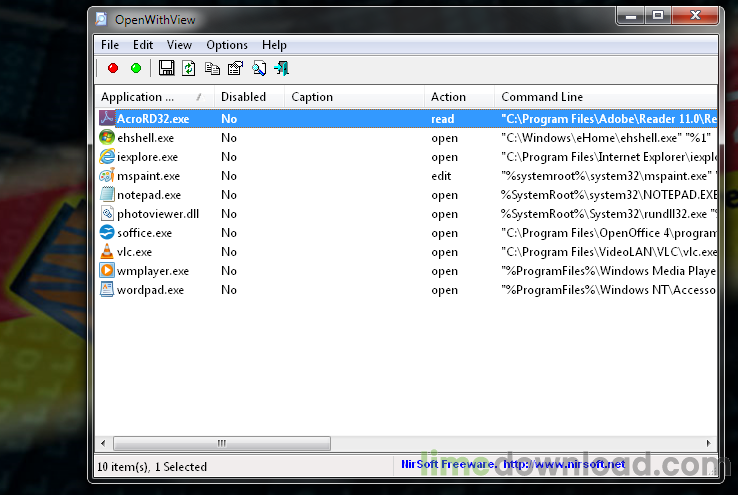Click the Exit toolbar icon
The height and width of the screenshot is (495, 738).
click(281, 68)
